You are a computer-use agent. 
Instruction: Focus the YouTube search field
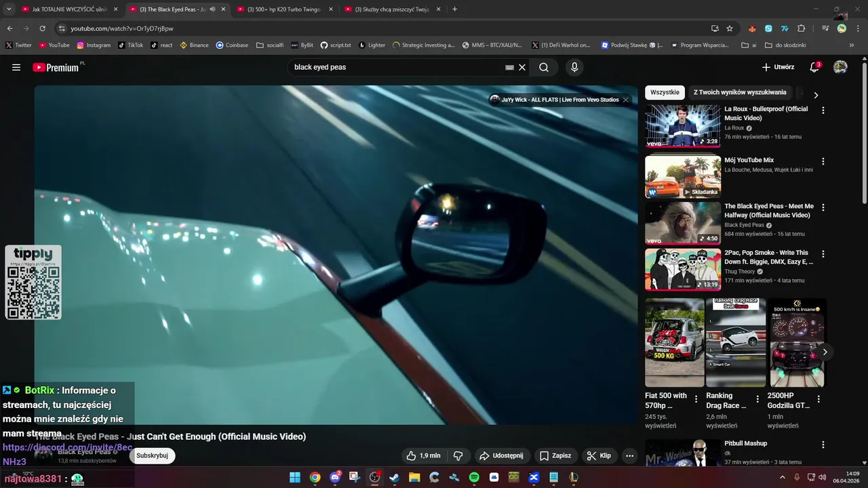397,67
